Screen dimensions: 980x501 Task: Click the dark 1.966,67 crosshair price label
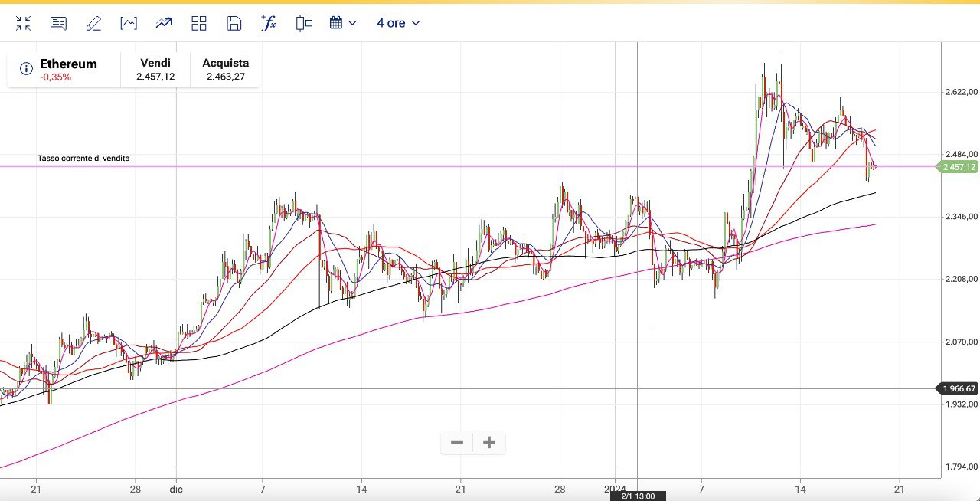pyautogui.click(x=958, y=388)
